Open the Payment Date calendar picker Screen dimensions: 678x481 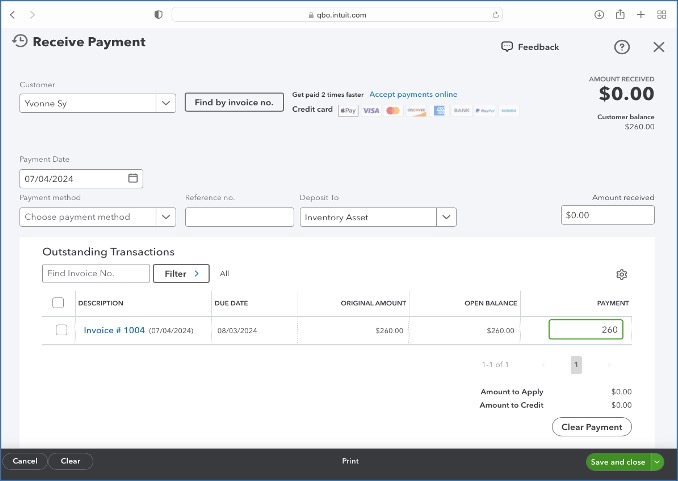[x=133, y=178]
